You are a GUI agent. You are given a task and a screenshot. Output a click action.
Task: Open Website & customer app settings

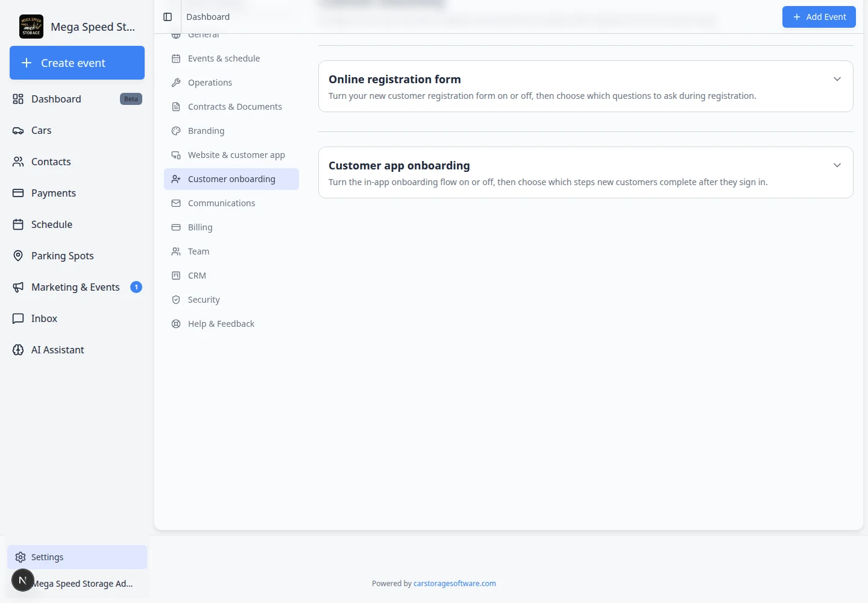point(231,155)
